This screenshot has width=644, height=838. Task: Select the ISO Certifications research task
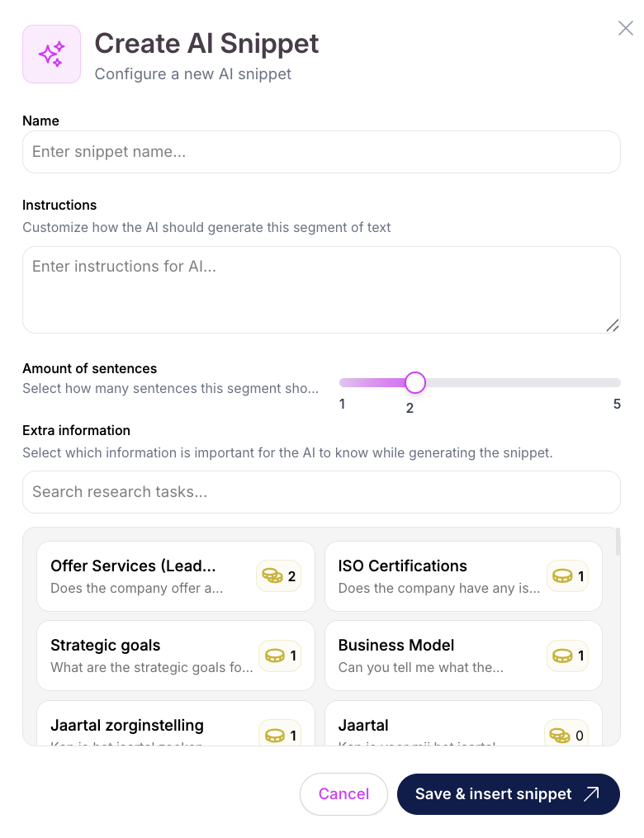463,576
